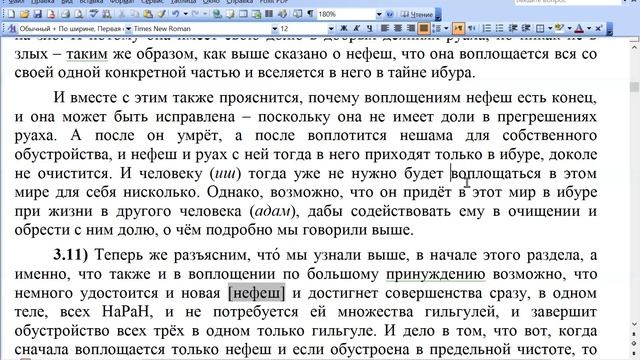640x360 pixels.
Task: Expand the style list dropdown
Action: click(x=128, y=29)
